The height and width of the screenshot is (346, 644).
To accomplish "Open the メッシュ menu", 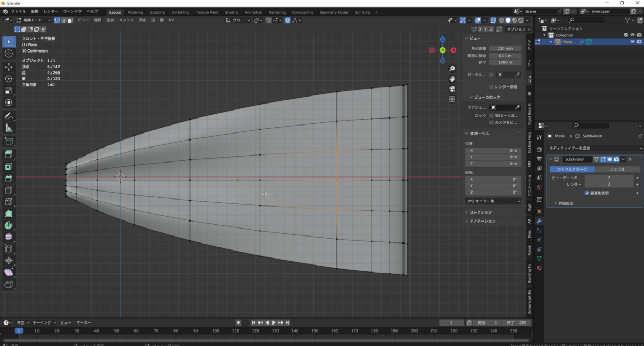I will click(x=126, y=20).
